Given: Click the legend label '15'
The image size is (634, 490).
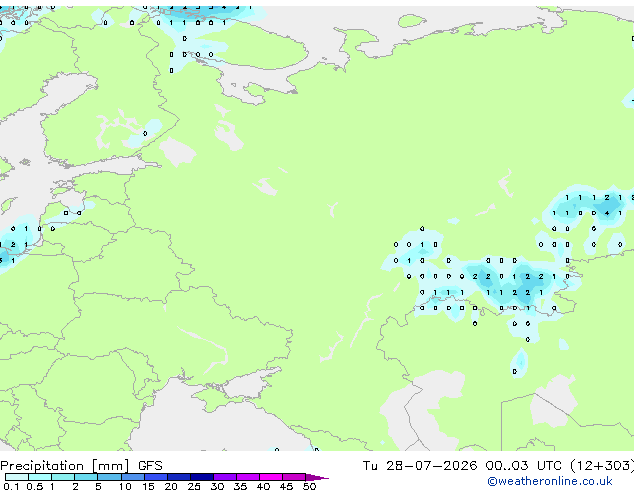Looking at the screenshot, I should tap(148, 486).
